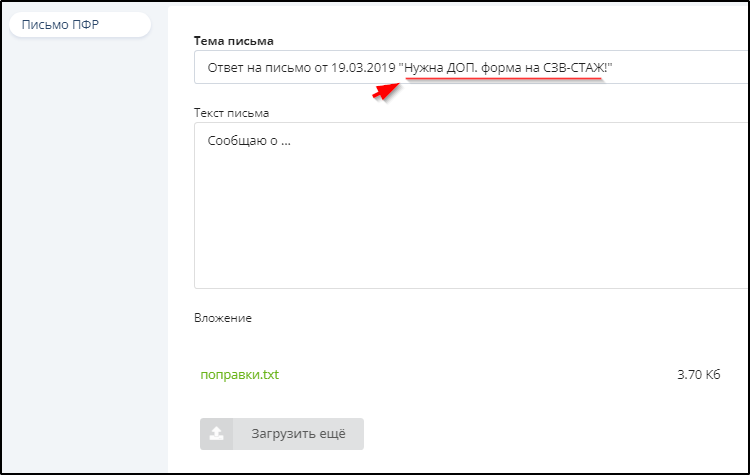Click the upload arrow icon
Screen dimensions: 750x475
(x=217, y=434)
